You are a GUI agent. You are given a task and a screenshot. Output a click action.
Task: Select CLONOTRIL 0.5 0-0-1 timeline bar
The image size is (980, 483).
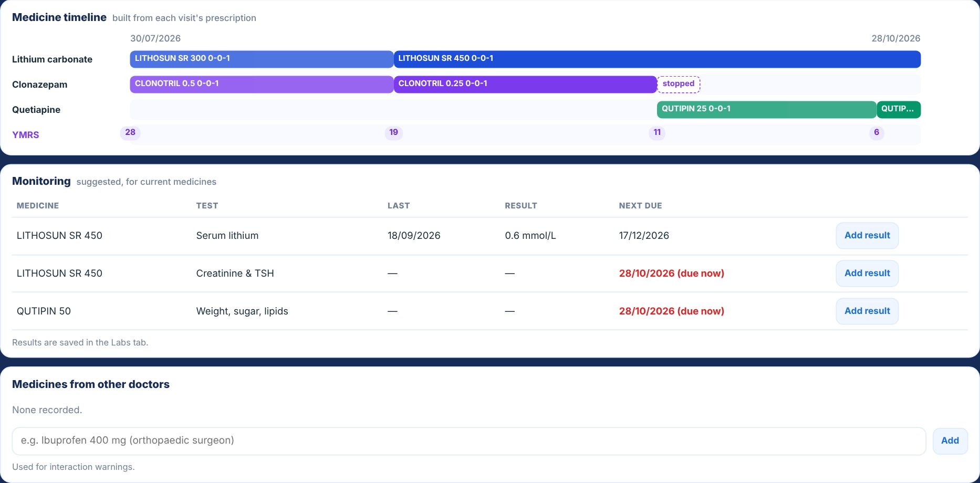click(262, 85)
